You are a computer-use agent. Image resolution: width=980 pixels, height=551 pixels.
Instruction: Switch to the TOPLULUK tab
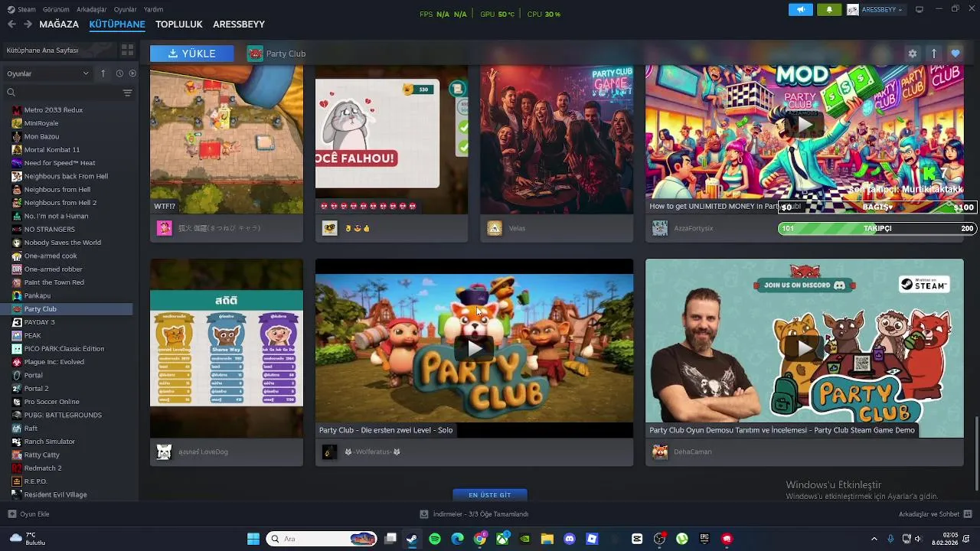[179, 24]
